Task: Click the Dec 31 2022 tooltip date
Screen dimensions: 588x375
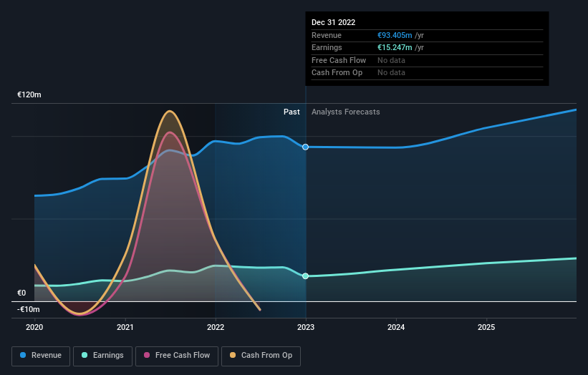Action: (x=333, y=22)
